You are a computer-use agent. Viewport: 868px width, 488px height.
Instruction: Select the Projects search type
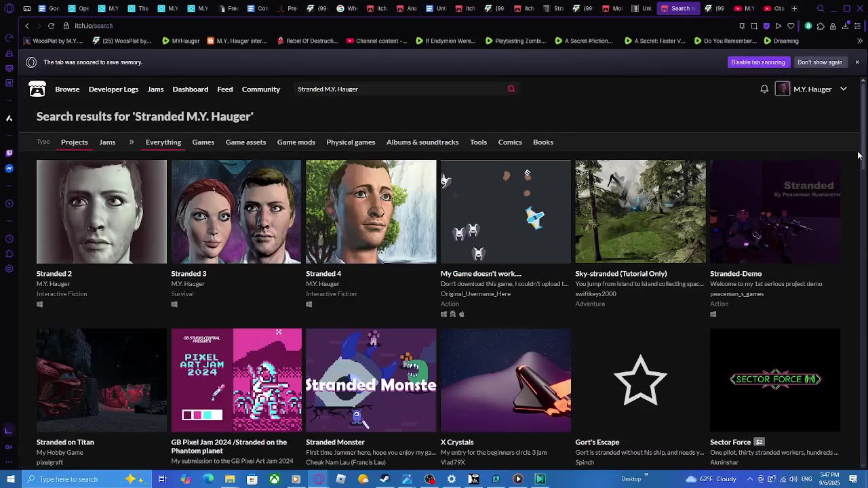[x=75, y=142]
